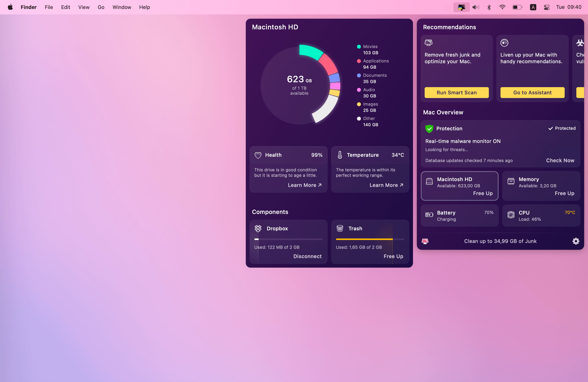Click the Dropbox logo icon
This screenshot has height=382, width=588.
tap(258, 228)
